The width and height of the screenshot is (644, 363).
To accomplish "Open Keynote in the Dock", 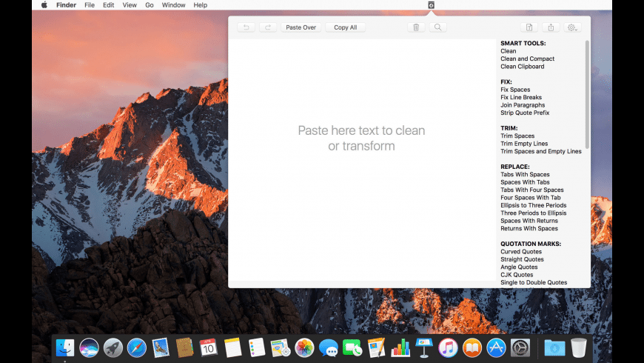I will point(424,347).
